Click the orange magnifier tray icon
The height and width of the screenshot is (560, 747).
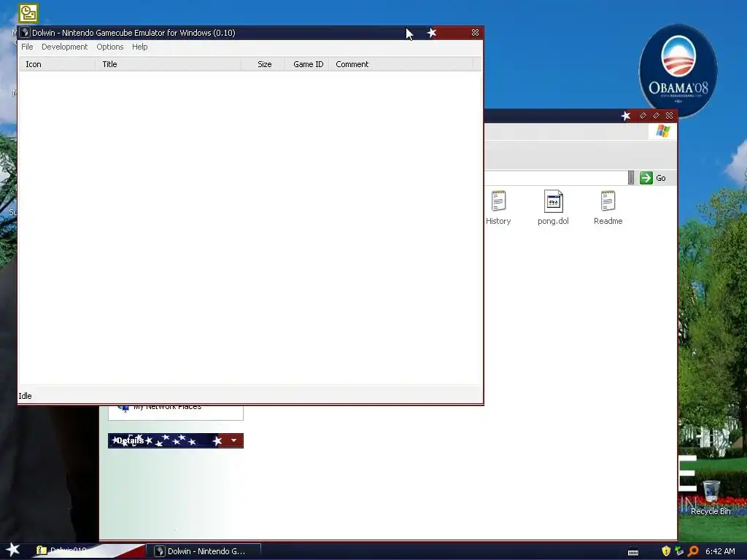click(x=693, y=551)
